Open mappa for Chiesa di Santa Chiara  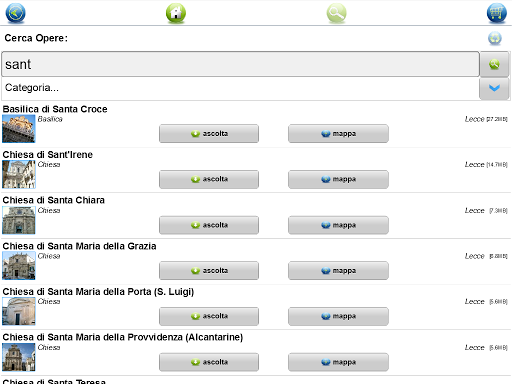pos(338,225)
